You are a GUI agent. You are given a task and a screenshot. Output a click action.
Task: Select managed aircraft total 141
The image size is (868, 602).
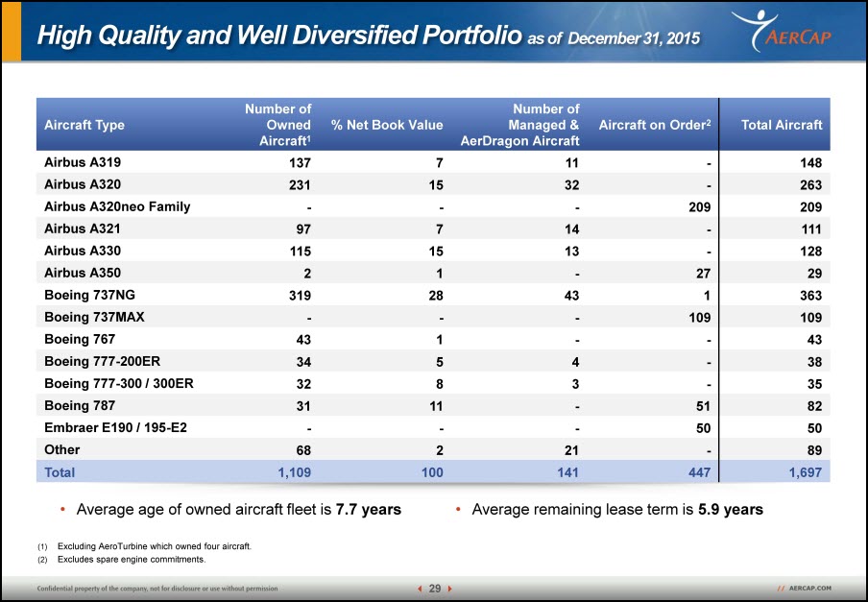(567, 472)
